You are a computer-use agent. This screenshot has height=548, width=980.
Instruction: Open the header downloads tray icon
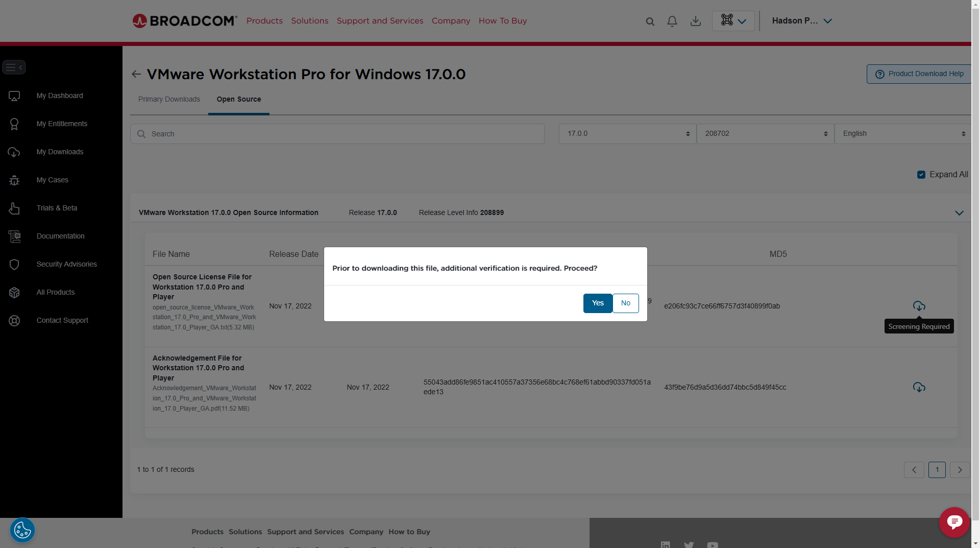point(695,21)
